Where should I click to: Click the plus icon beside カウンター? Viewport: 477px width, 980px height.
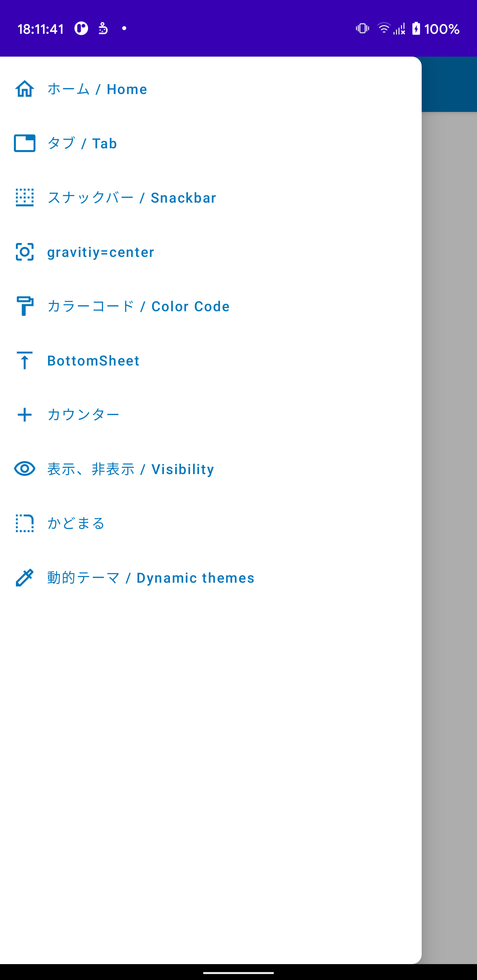pyautogui.click(x=25, y=415)
